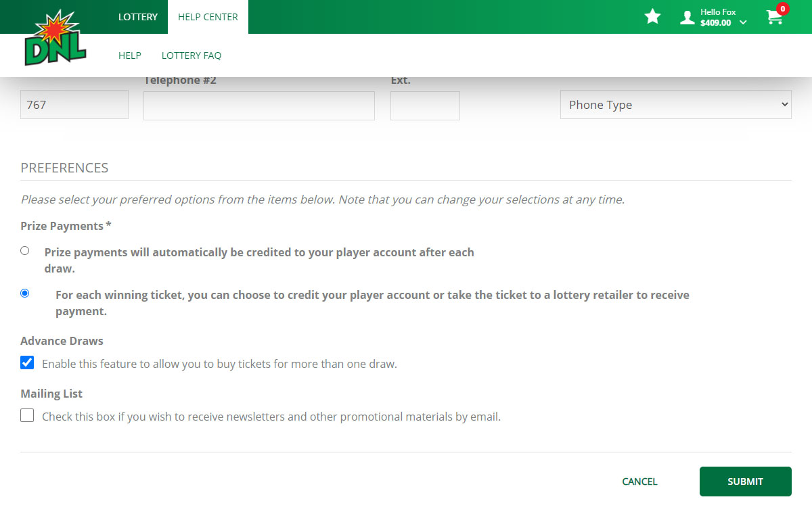Screen dimensions: 812x516
Task: Click the user profile icon
Action: pos(687,18)
